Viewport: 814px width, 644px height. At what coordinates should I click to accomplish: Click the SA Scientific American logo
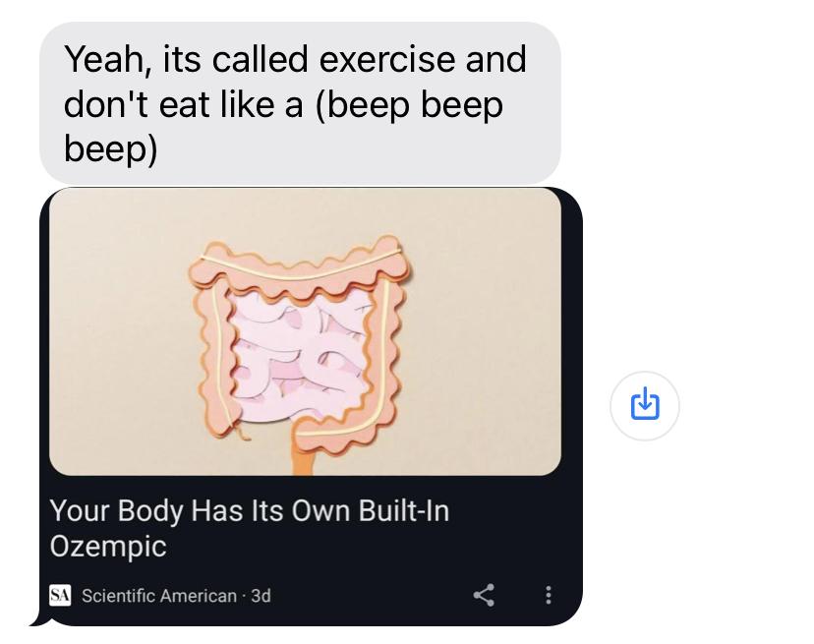click(x=60, y=595)
